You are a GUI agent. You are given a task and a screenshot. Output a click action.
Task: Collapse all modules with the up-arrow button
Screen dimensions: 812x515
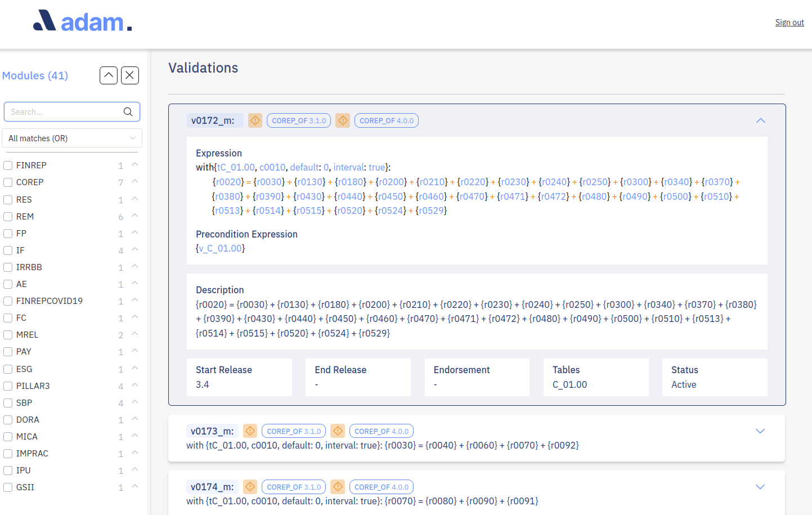pyautogui.click(x=109, y=75)
